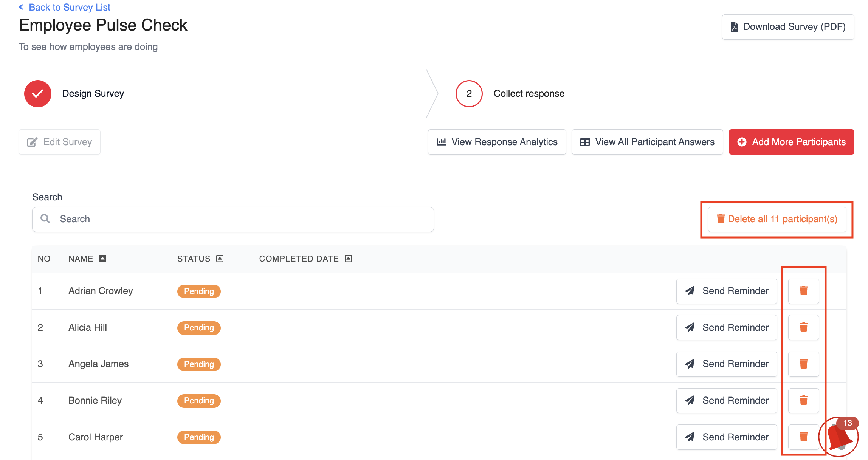Viewport: 868px width, 460px height.
Task: Delete Carol Harper via trash icon
Action: coord(803,437)
